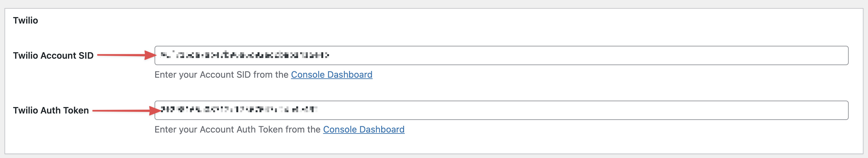This screenshot has height=158, width=868.
Task: Click the Twilio Account SID label
Action: point(53,55)
